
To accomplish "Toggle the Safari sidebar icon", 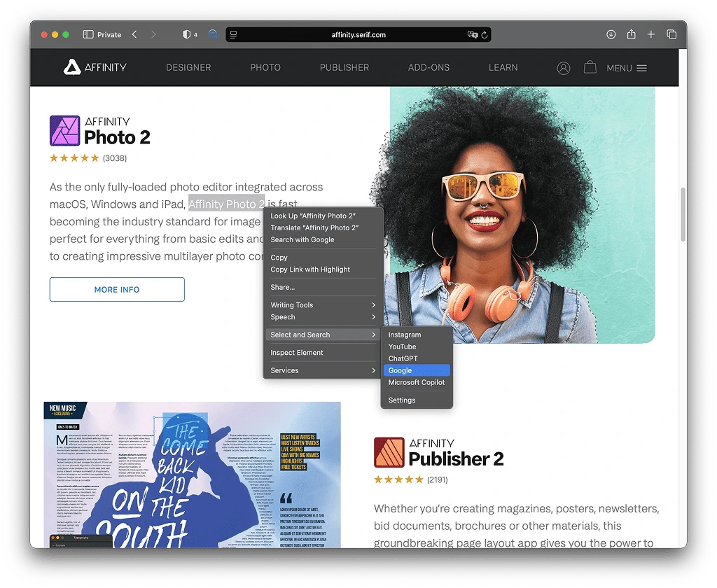I will click(x=88, y=34).
